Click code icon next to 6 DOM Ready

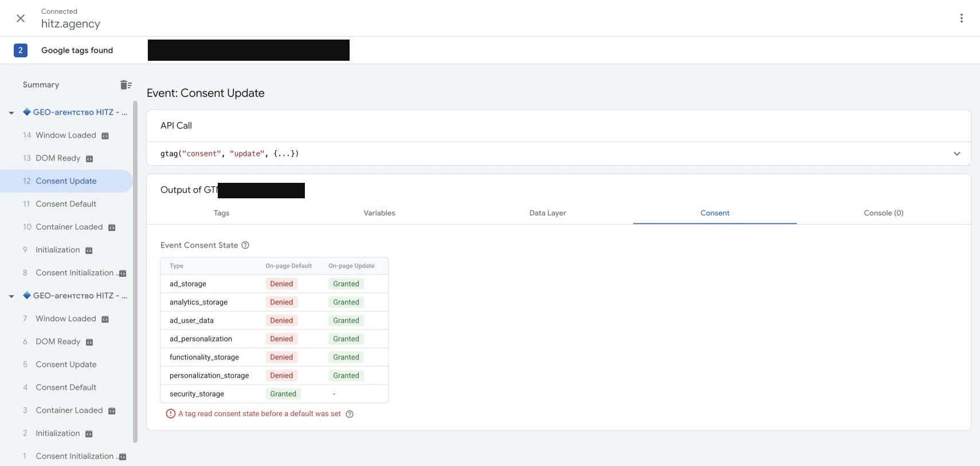click(89, 342)
